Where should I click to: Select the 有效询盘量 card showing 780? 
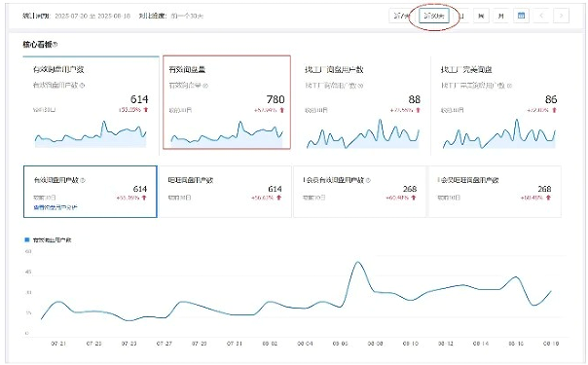[227, 102]
